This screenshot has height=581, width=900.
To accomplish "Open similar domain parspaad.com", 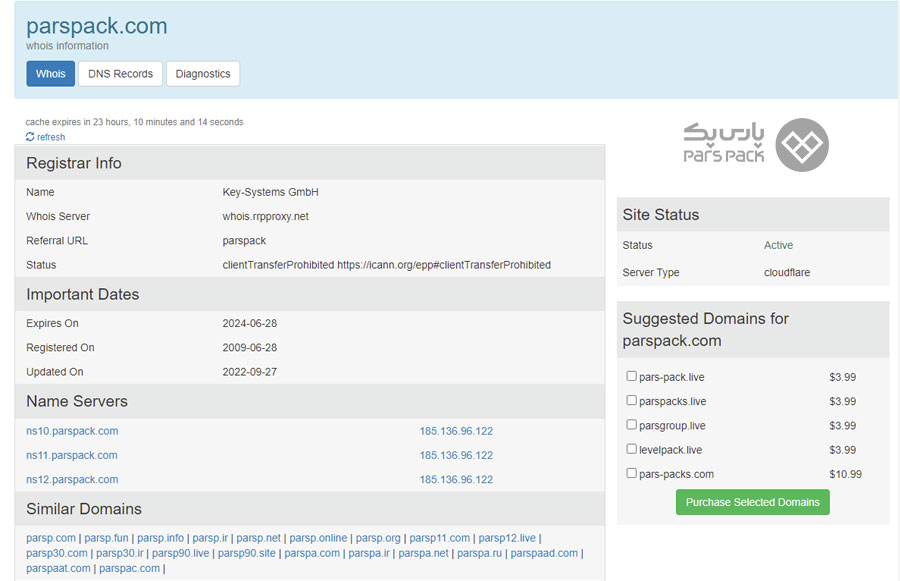I will click(x=544, y=553).
